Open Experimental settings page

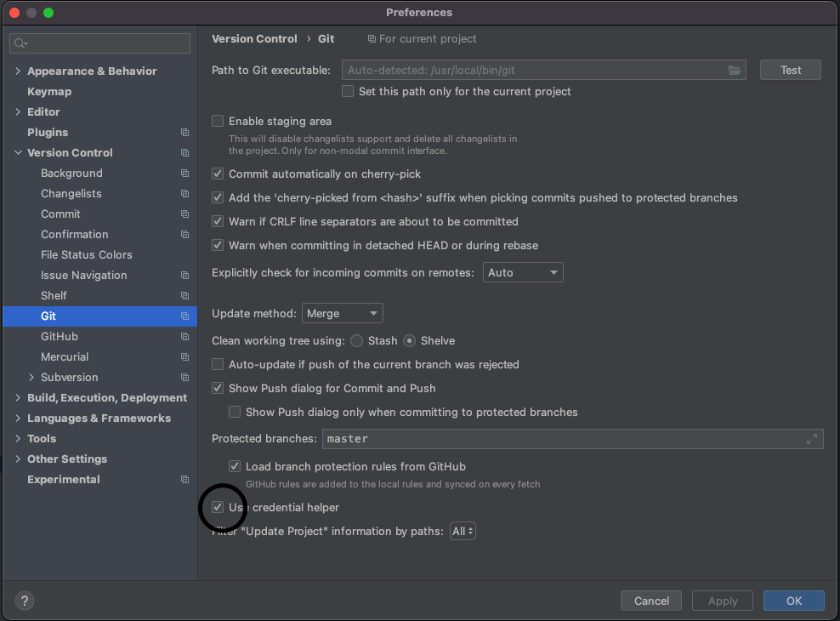64,479
